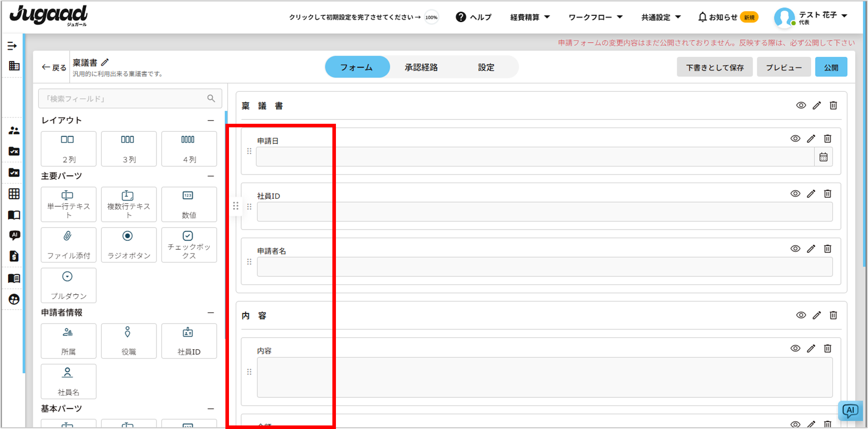Click 下書きとして保存 button
This screenshot has width=868, height=429.
pyautogui.click(x=714, y=67)
